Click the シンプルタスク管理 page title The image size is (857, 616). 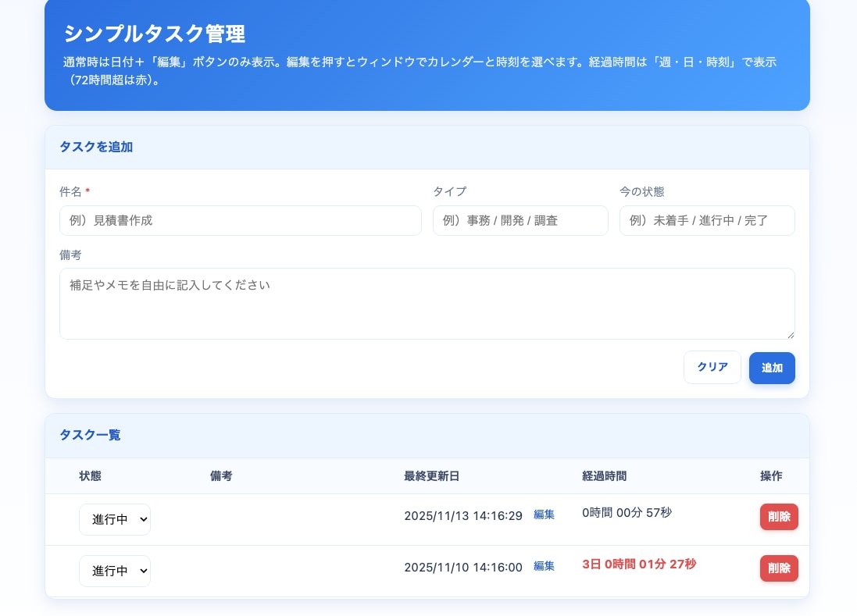click(155, 34)
